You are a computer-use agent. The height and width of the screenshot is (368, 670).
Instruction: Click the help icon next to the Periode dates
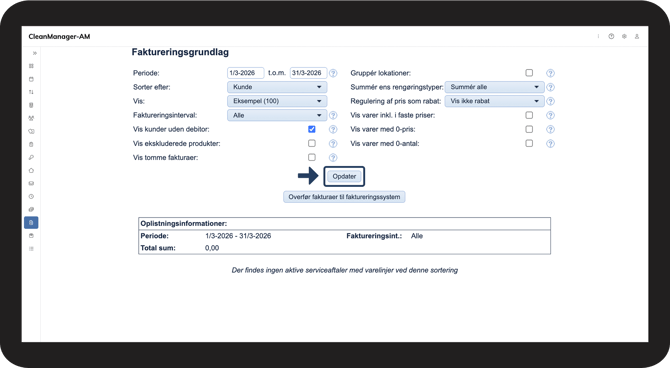tap(333, 73)
